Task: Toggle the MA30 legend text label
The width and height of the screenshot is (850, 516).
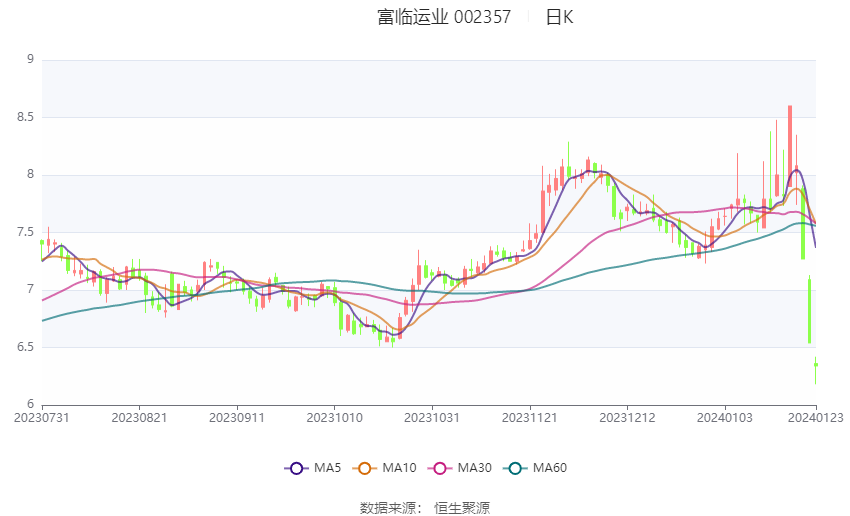Action: pos(473,468)
